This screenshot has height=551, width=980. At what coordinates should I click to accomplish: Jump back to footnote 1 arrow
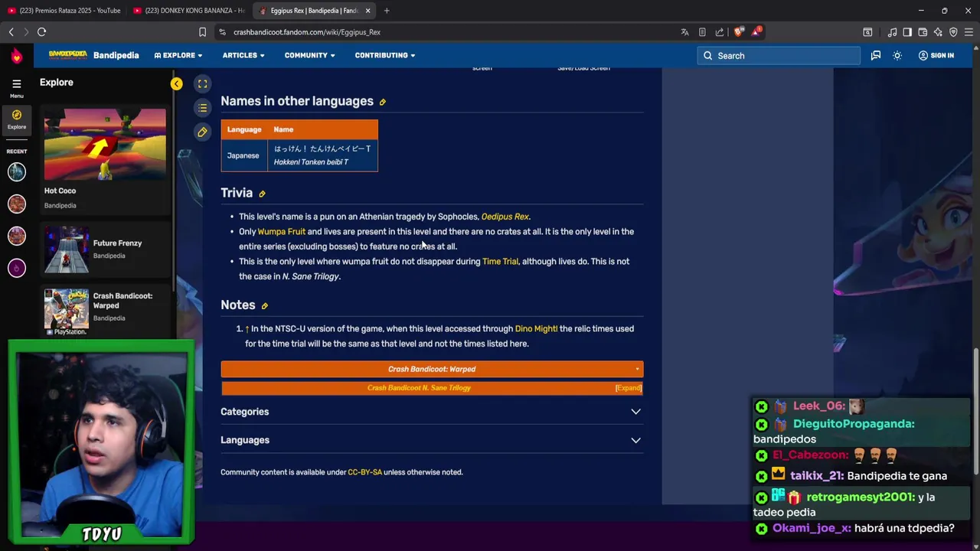(x=247, y=329)
